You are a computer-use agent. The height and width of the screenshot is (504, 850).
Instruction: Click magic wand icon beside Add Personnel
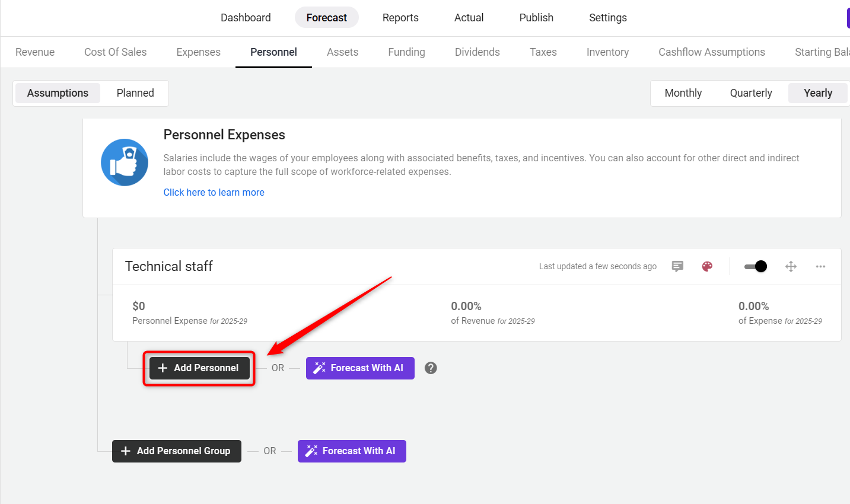pos(319,368)
